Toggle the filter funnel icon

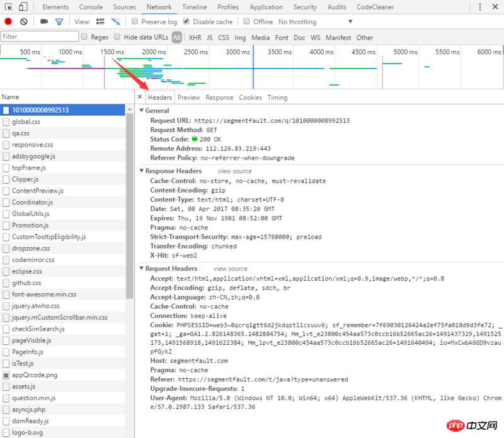tap(59, 21)
